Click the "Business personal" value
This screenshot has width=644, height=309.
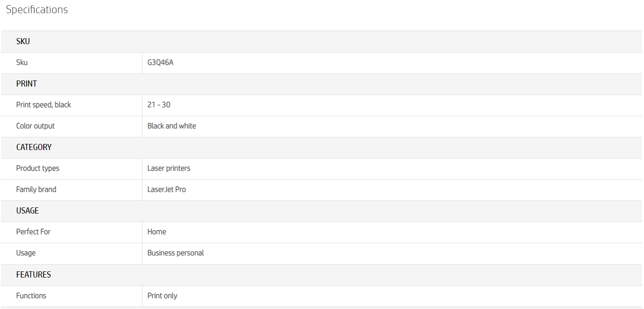tap(175, 253)
